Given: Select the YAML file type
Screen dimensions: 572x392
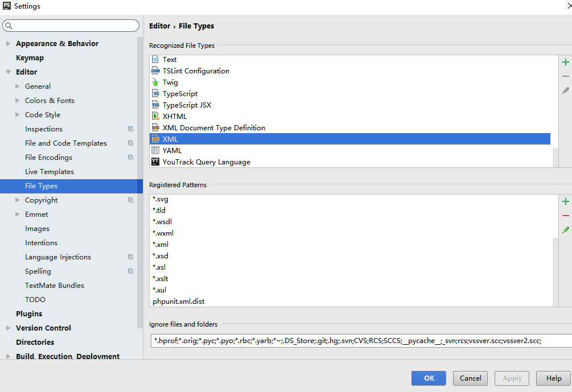Looking at the screenshot, I should (172, 151).
